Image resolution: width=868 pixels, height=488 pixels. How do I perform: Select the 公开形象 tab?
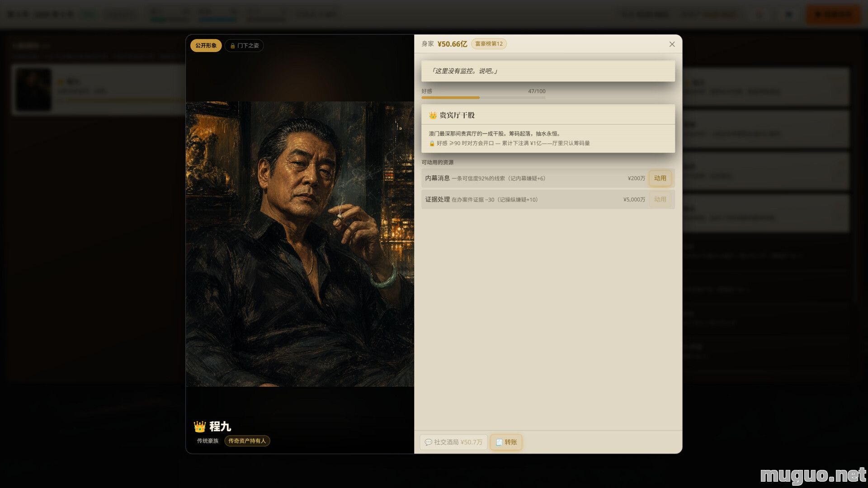click(x=206, y=46)
